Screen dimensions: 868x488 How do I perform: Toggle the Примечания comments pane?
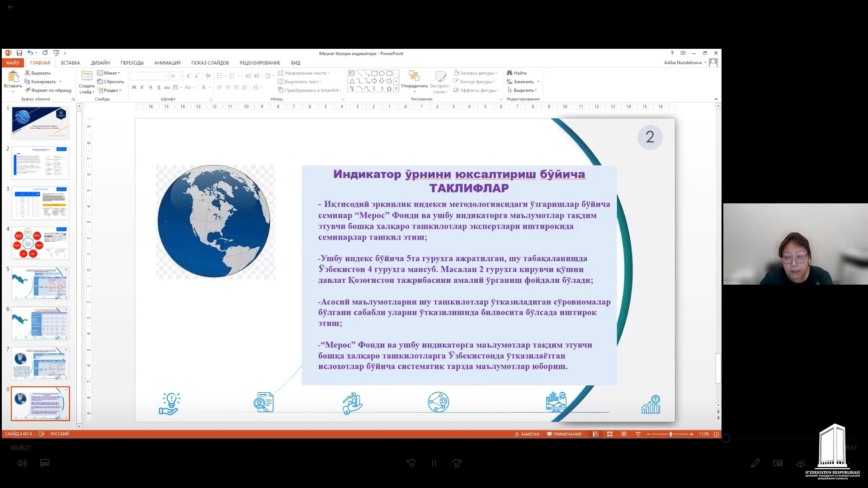tap(564, 434)
